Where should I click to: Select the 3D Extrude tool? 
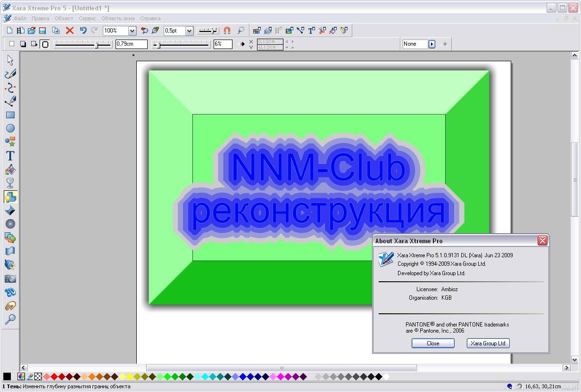[x=10, y=292]
